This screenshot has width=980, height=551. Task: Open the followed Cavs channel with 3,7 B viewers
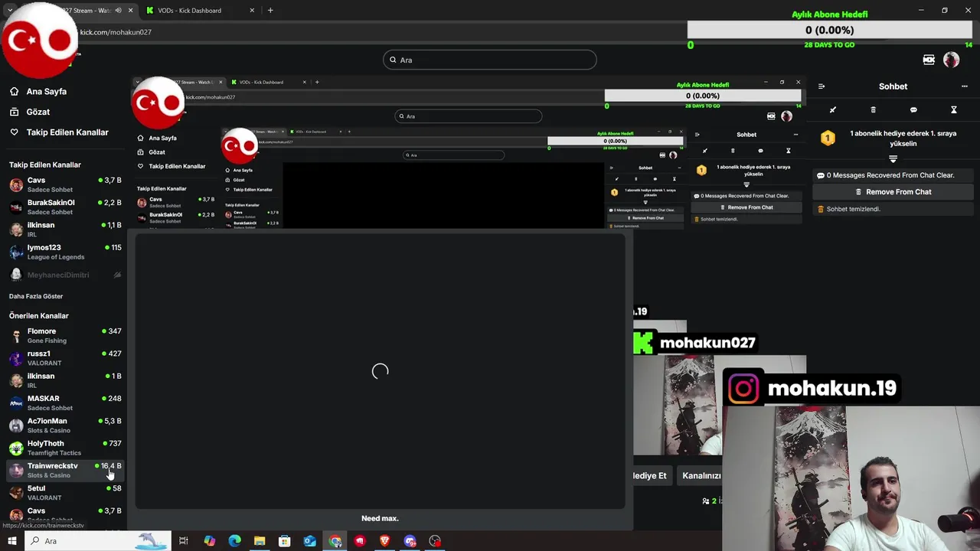pos(65,184)
